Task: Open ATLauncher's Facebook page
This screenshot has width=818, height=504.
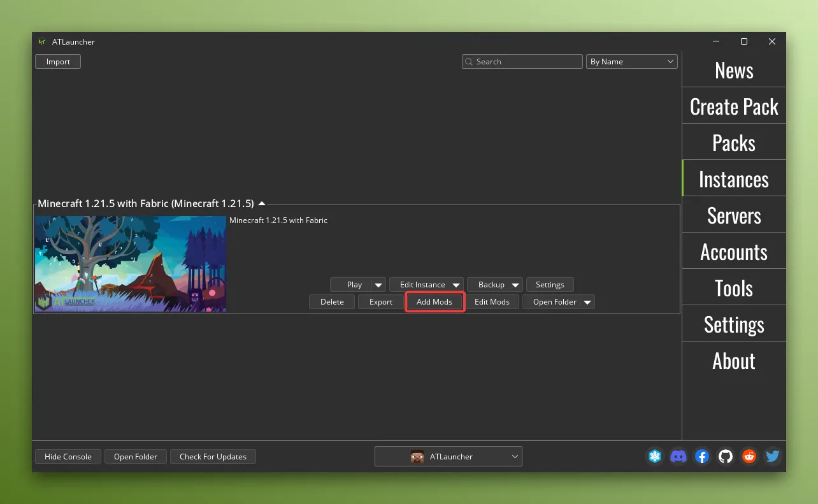Action: click(x=701, y=456)
